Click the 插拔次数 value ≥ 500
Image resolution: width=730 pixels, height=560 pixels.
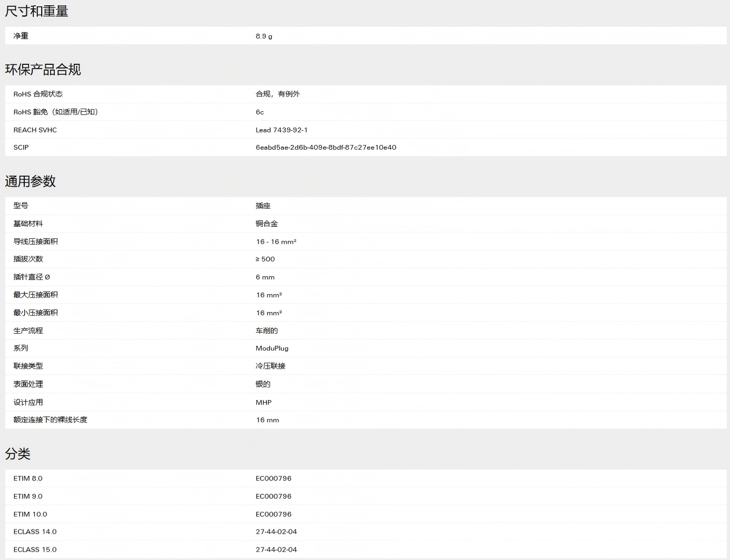coord(265,259)
